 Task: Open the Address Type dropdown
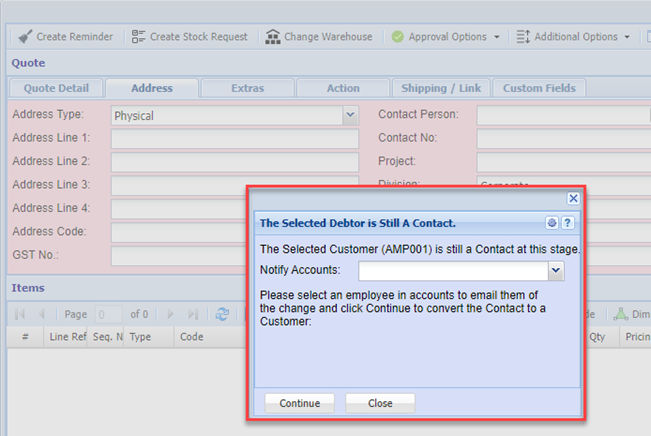[x=350, y=115]
